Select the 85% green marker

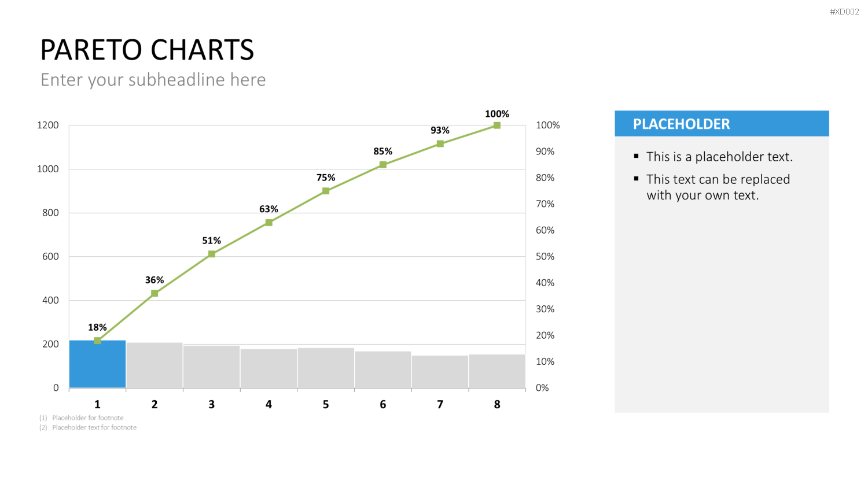click(x=383, y=165)
